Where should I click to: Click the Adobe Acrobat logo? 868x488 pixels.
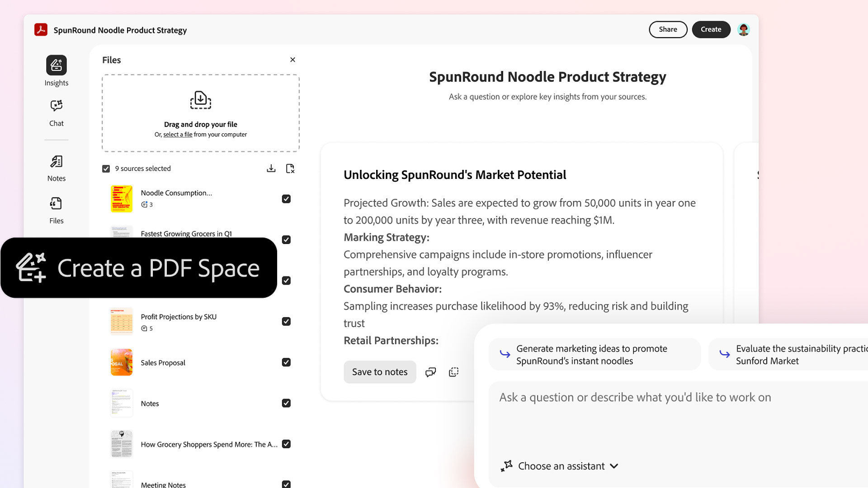tap(41, 30)
